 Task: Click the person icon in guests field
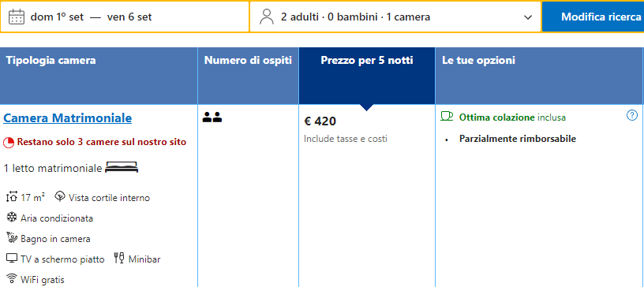tap(267, 17)
